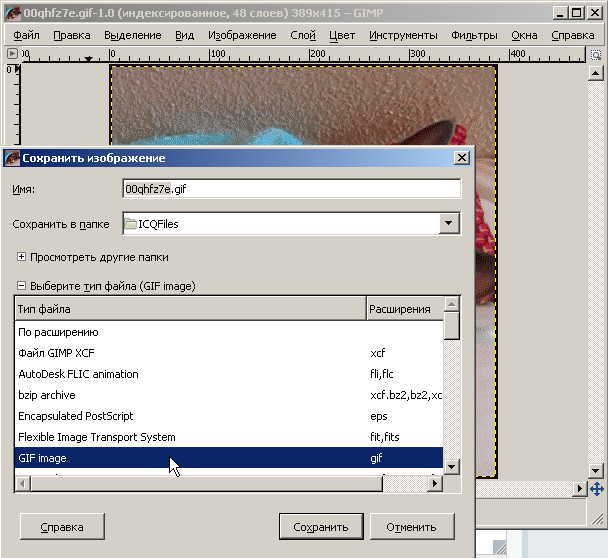Screen dimensions: 608x558
Task: Expand the browse other folders section
Action: 21,257
